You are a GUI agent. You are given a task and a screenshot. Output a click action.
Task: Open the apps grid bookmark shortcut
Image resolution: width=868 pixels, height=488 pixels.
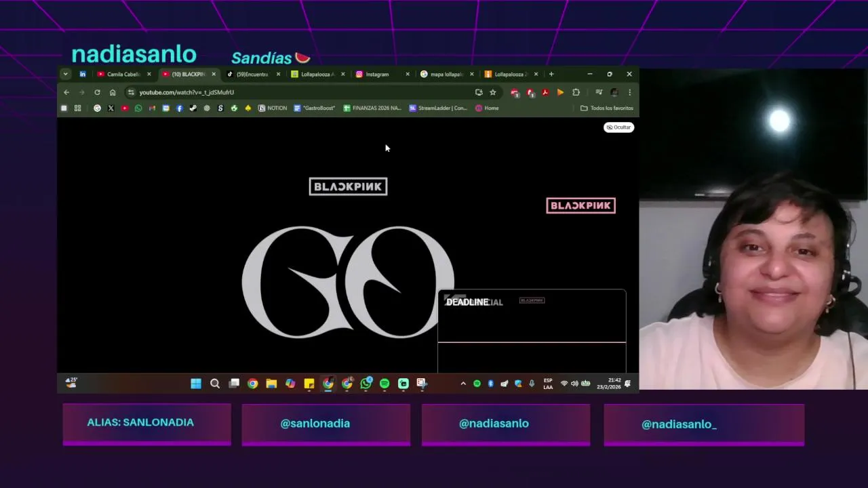click(x=77, y=108)
